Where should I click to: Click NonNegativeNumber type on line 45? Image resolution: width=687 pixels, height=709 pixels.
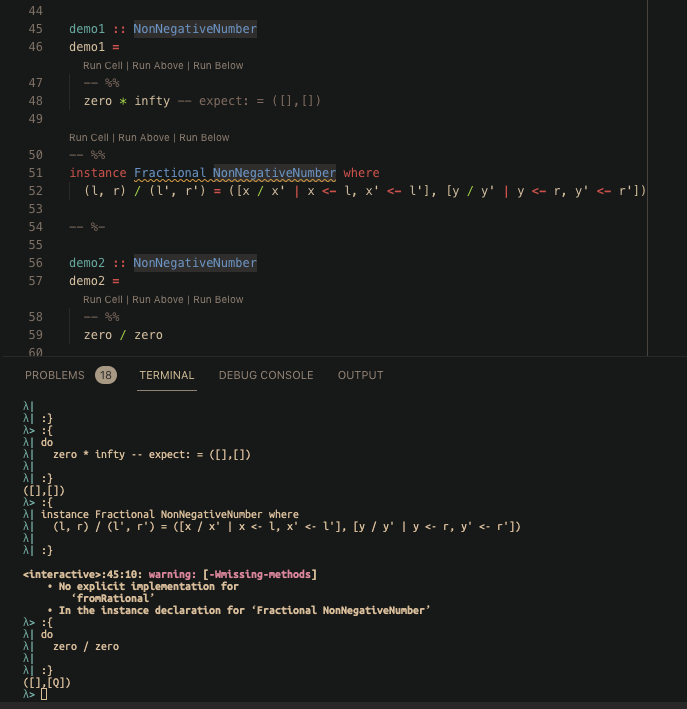point(195,29)
